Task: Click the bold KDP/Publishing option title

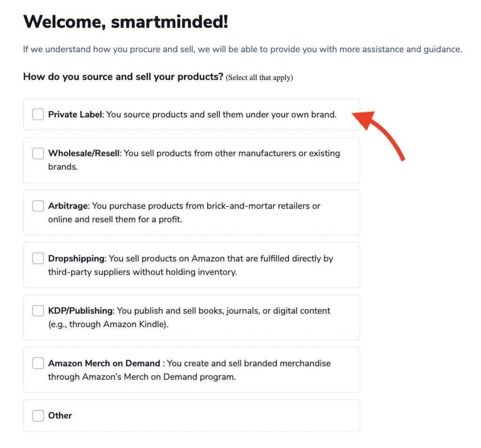Action: click(80, 310)
